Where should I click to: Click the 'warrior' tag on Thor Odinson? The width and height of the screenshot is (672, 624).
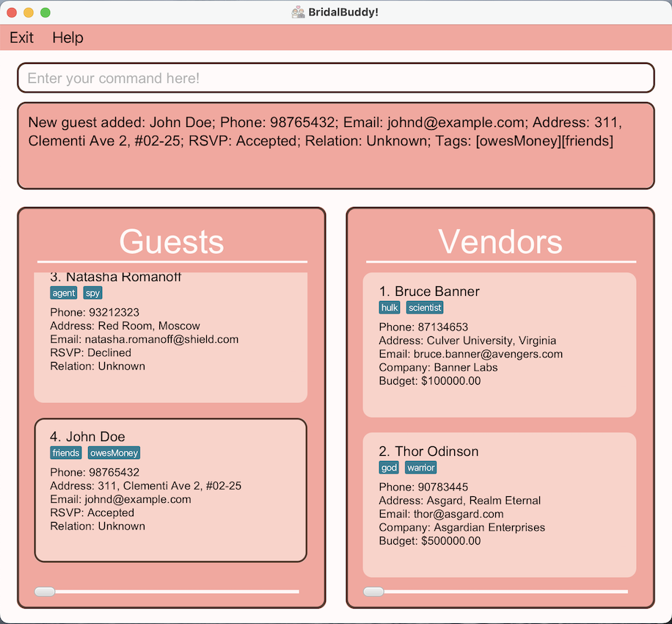(421, 468)
